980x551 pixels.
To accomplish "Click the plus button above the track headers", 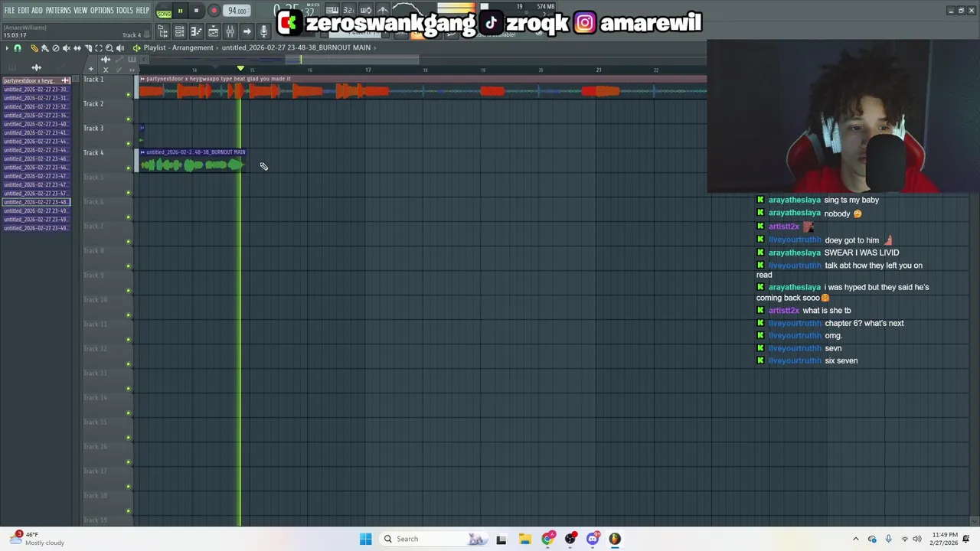I will click(90, 70).
